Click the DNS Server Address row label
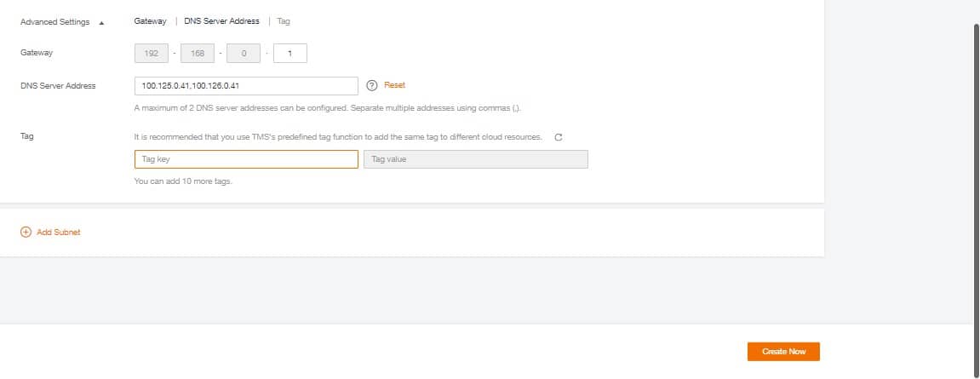 [58, 86]
